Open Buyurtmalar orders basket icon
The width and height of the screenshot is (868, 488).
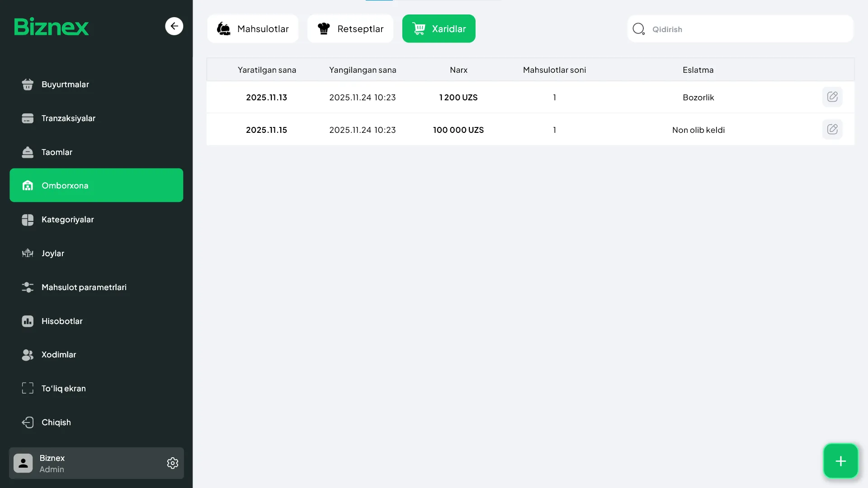click(x=28, y=84)
